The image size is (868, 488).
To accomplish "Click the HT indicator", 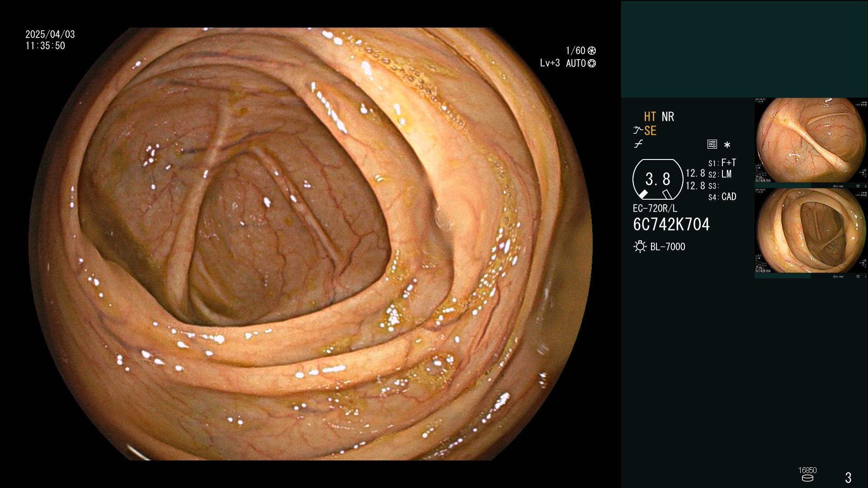I will [x=650, y=117].
